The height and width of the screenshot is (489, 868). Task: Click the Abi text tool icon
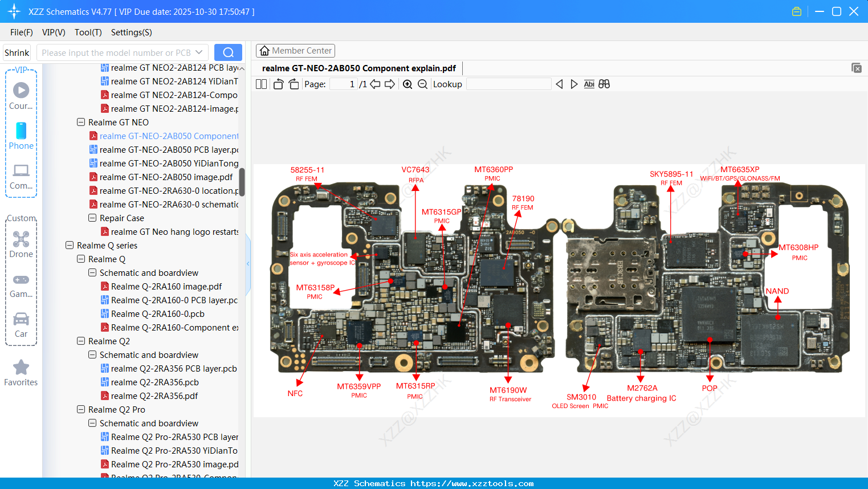589,84
